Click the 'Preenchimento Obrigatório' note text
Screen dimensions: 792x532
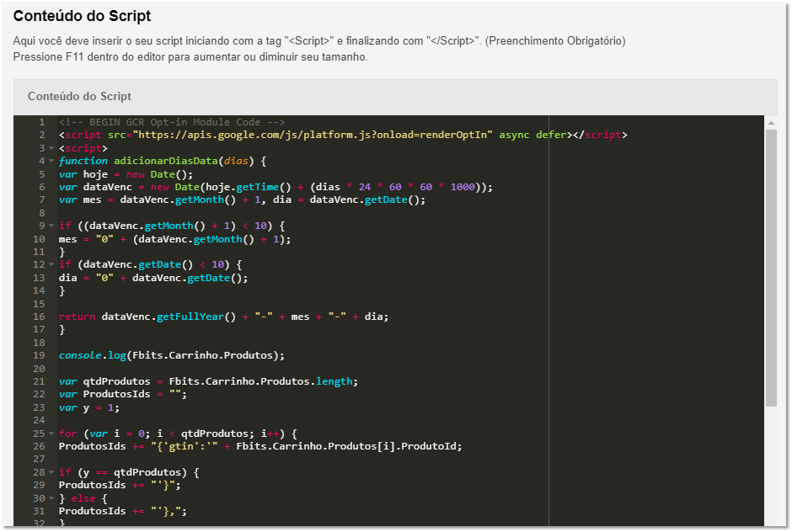pyautogui.click(x=555, y=41)
